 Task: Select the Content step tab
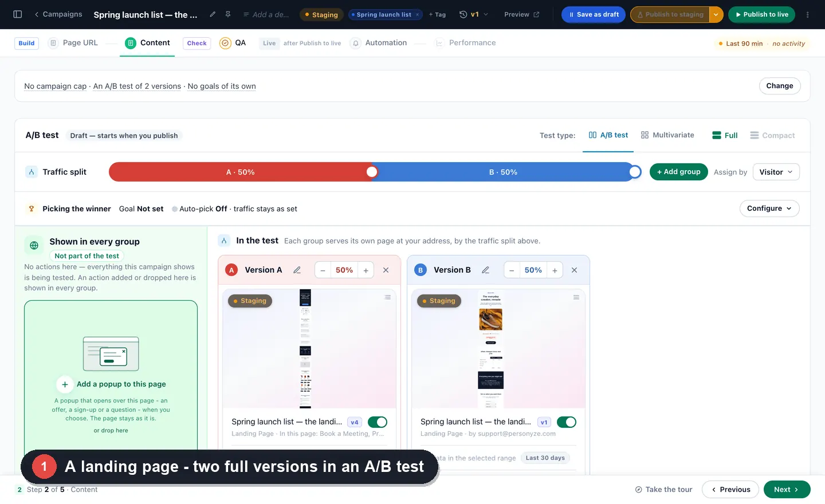[147, 43]
